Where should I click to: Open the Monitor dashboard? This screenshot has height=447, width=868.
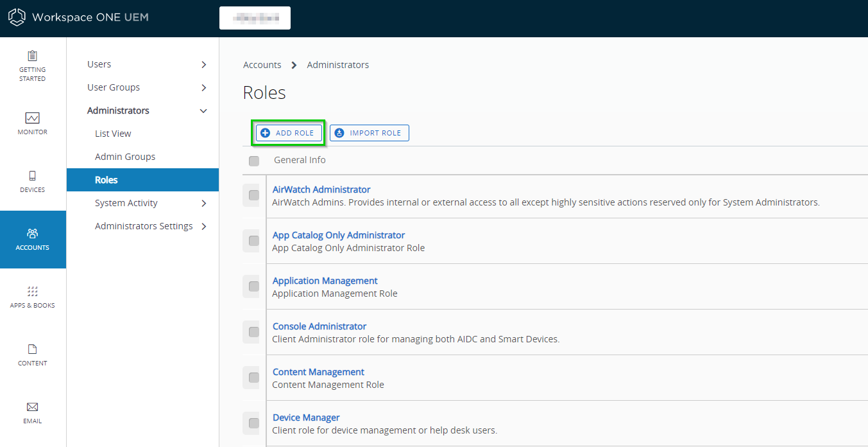[32, 123]
